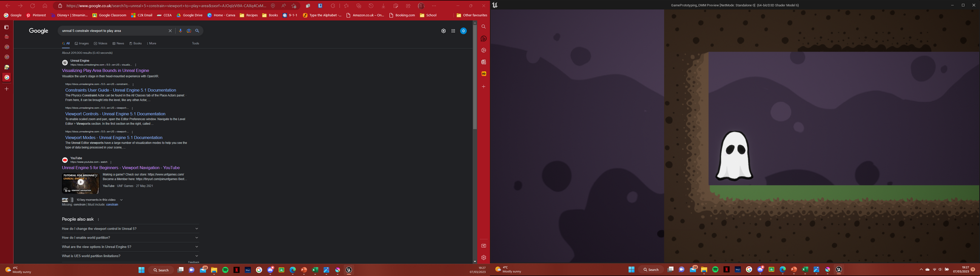Open the More search filters dropdown
The image size is (980, 276).
coord(151,43)
